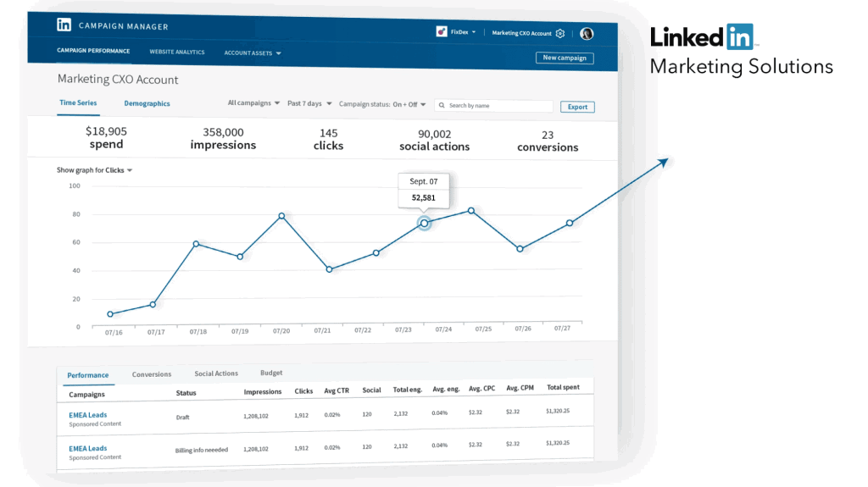Open account settings gear icon

click(x=560, y=33)
